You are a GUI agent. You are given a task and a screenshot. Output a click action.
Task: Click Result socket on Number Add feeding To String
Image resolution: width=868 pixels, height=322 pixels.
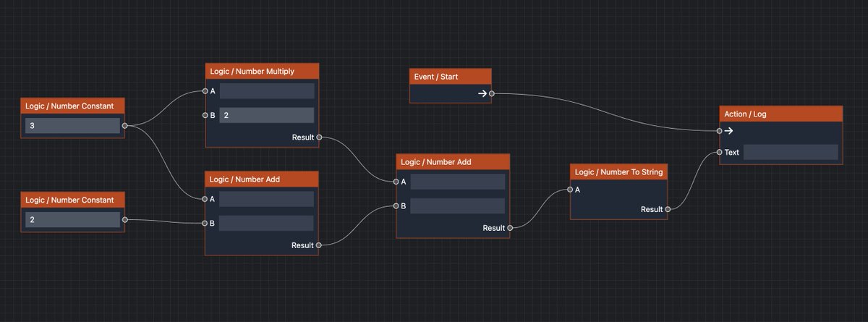click(x=510, y=228)
